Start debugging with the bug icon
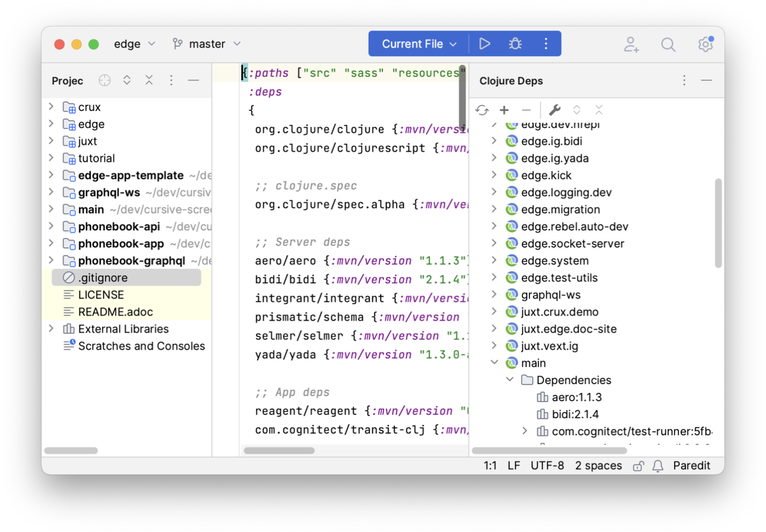This screenshot has width=766, height=532. point(515,44)
